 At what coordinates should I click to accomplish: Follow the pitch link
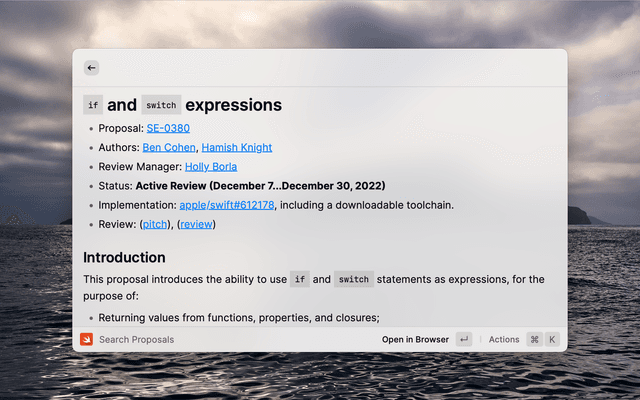click(x=155, y=224)
